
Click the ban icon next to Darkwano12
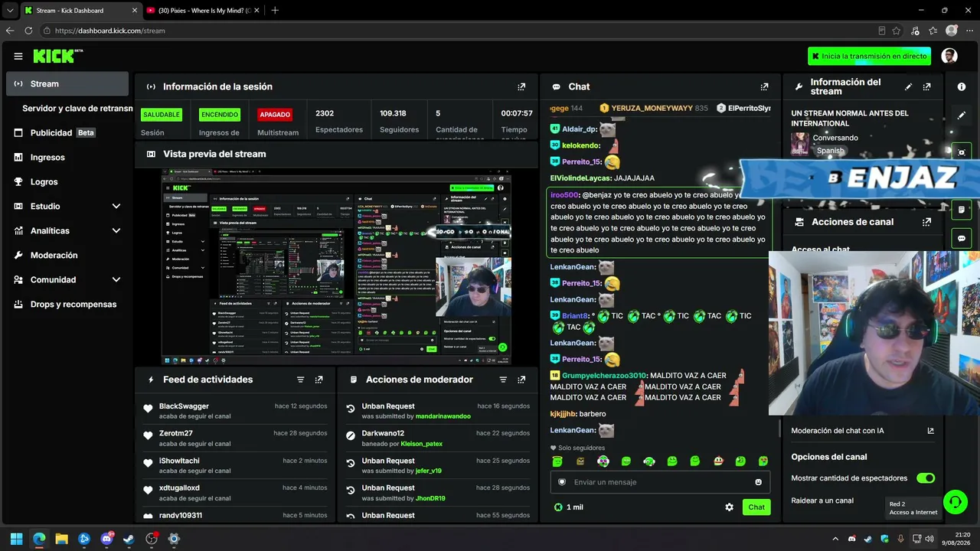[x=351, y=435]
